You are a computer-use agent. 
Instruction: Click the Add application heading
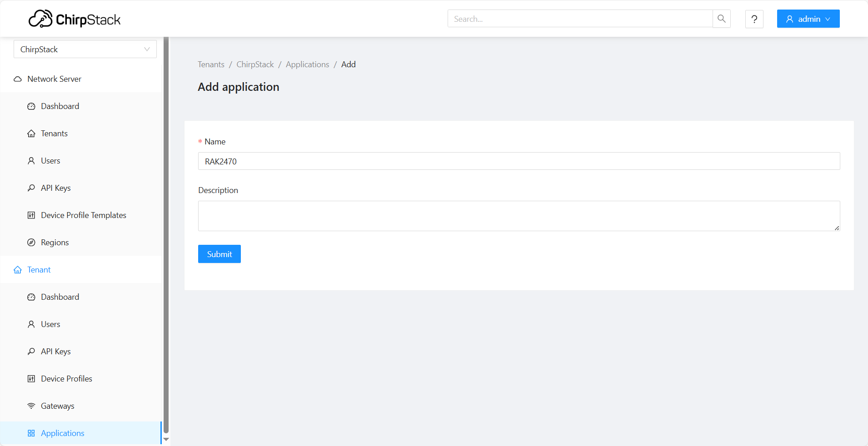pos(239,87)
